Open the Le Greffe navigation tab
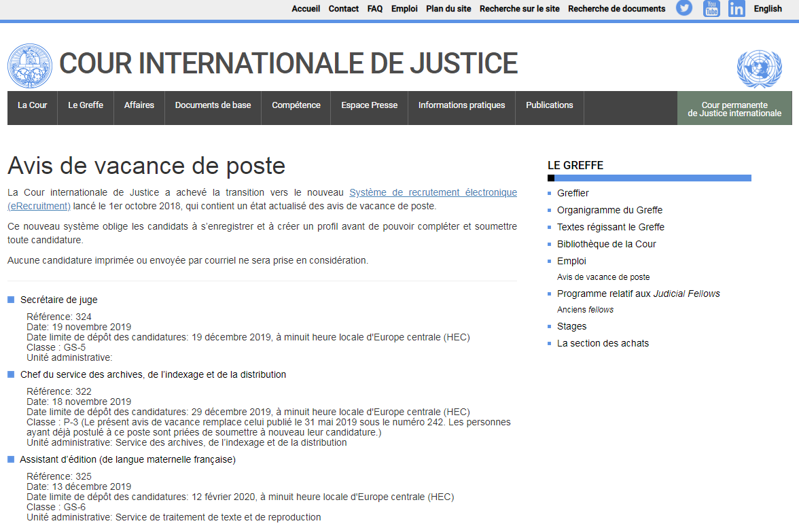The width and height of the screenshot is (799, 532). tap(86, 108)
